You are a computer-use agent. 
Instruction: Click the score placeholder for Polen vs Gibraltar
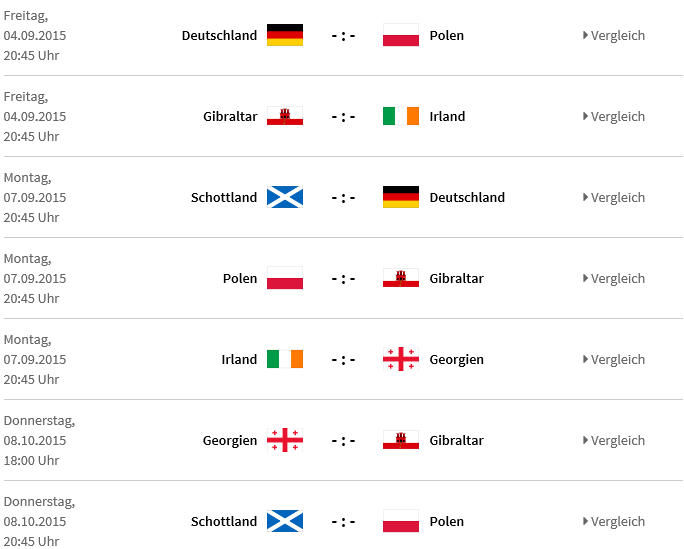pos(343,279)
